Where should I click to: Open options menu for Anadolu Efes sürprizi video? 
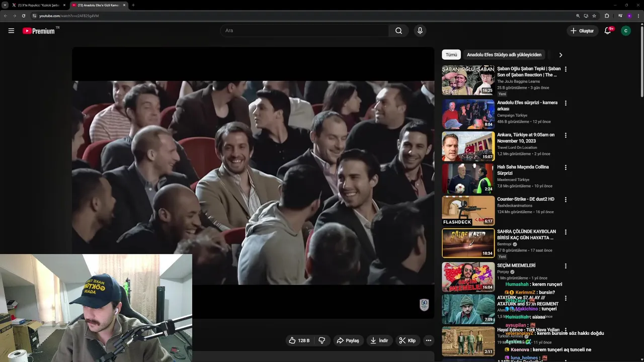click(566, 103)
